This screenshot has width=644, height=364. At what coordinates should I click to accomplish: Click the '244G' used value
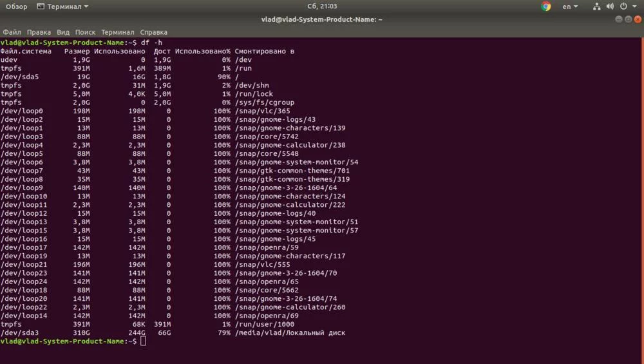(x=137, y=333)
